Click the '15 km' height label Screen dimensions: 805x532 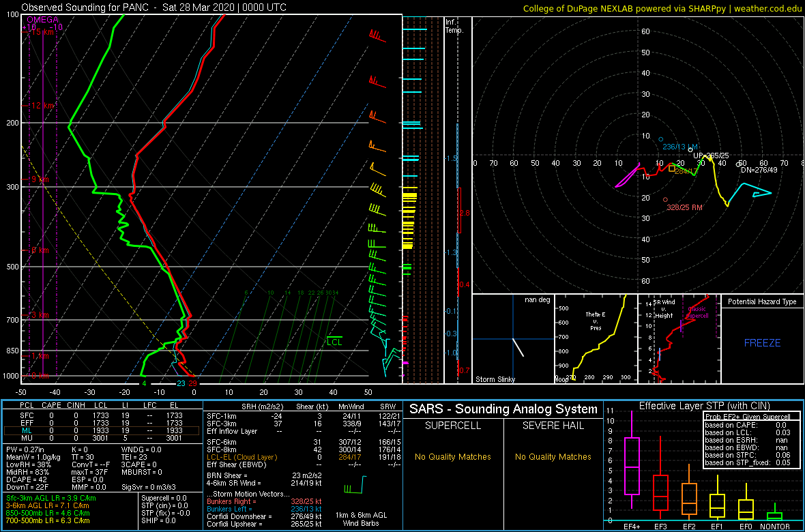43,32
